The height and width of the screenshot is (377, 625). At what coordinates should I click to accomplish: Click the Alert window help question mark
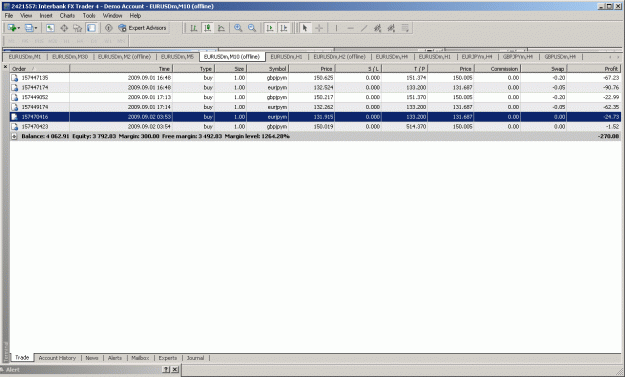coord(166,369)
